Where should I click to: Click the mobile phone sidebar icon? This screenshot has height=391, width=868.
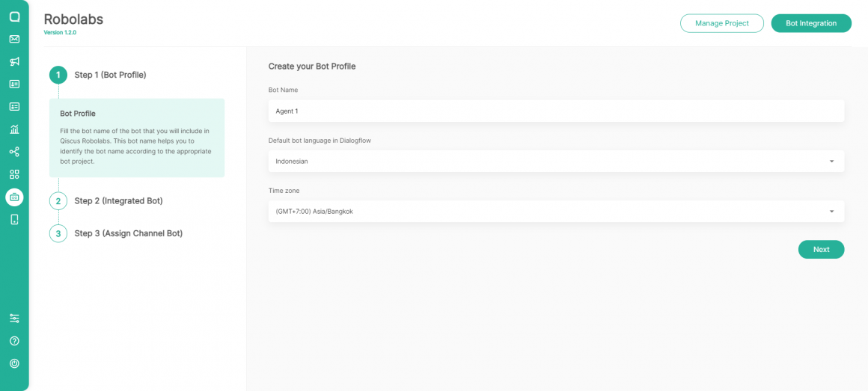coord(14,219)
